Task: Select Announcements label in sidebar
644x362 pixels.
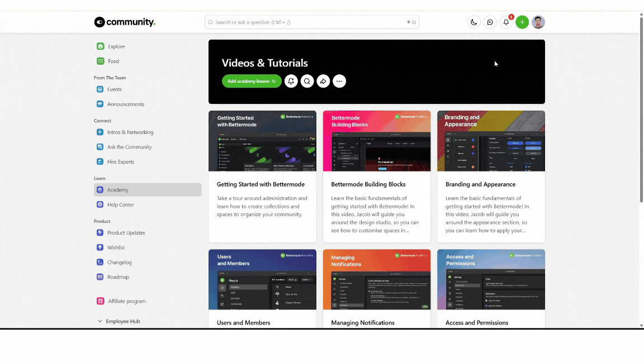Action: tap(126, 104)
